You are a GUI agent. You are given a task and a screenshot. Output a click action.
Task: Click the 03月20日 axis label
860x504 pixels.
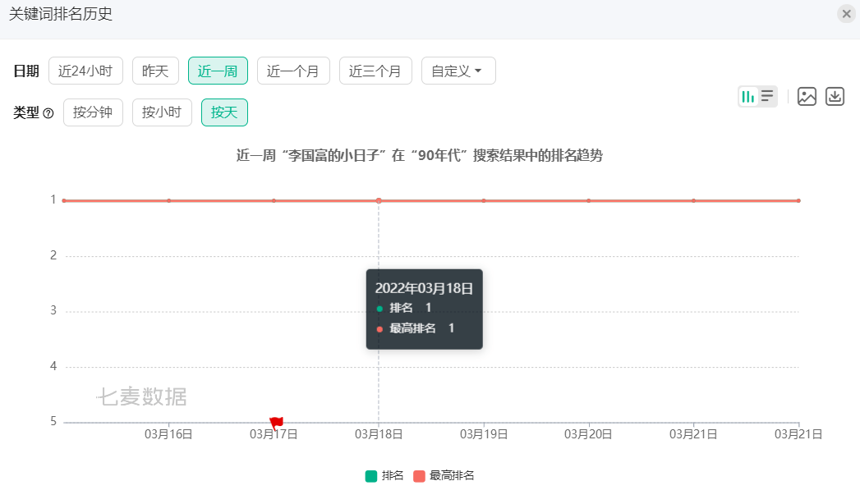click(588, 434)
